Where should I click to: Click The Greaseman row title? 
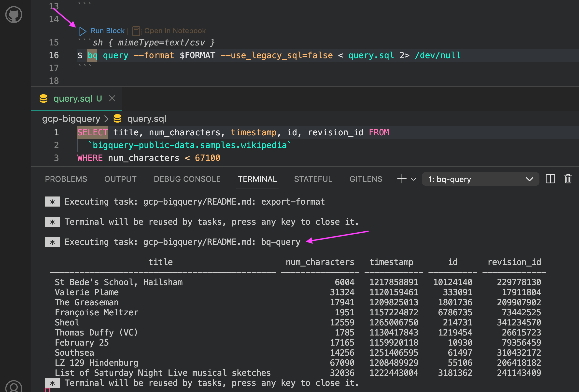[x=87, y=302]
